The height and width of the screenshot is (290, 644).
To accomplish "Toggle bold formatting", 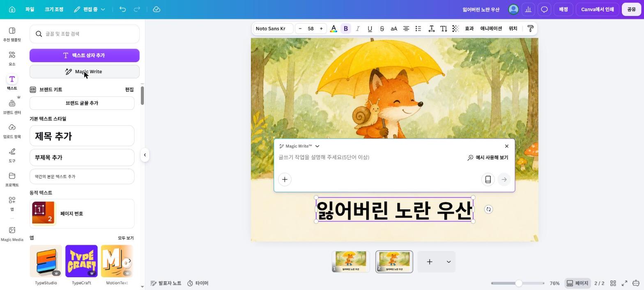I will tap(346, 28).
